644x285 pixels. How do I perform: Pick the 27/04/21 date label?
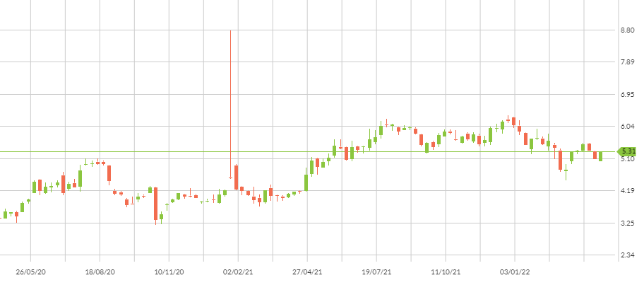(307, 272)
